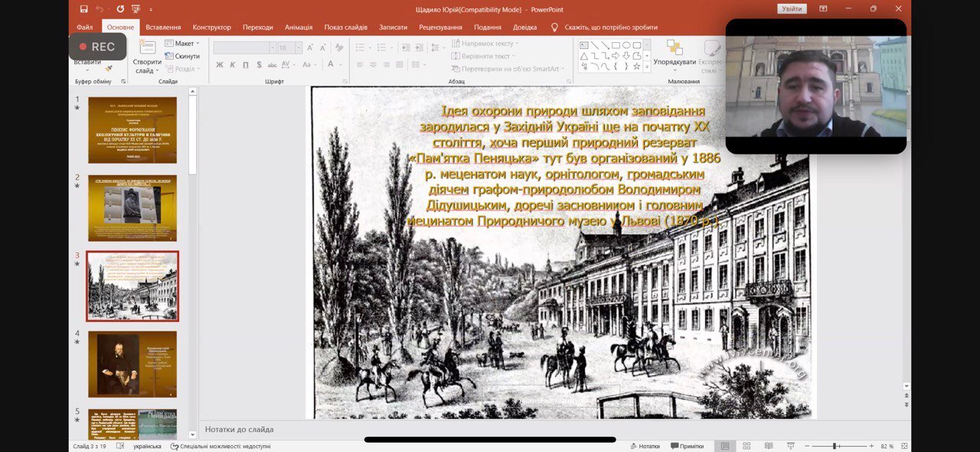Click the Скинути reset button
This screenshot has height=452, width=980.
[182, 56]
